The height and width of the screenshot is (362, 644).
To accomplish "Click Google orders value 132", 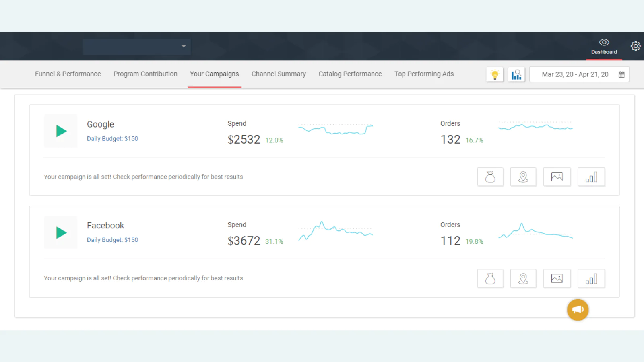I will 450,140.
